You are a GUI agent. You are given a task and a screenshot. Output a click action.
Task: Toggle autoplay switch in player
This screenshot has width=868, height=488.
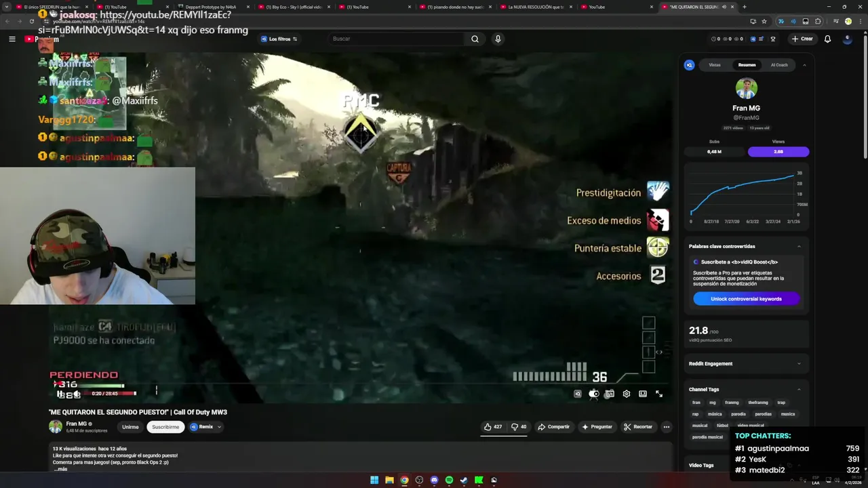click(594, 394)
